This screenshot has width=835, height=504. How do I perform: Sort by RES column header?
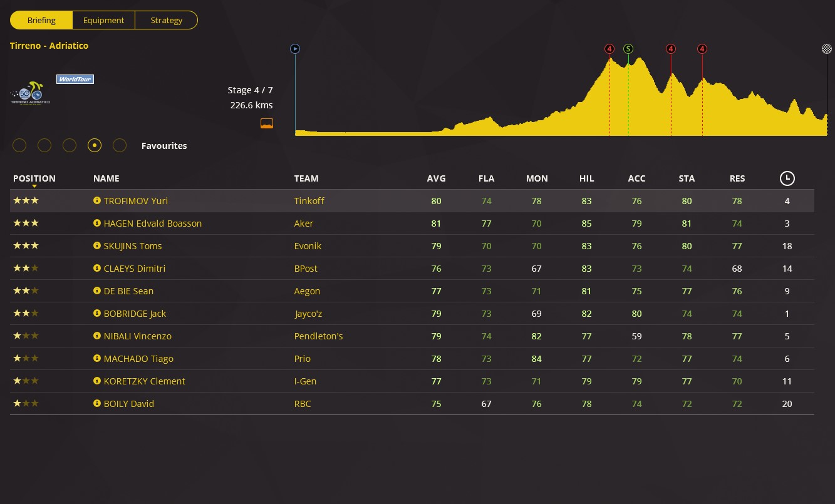(x=737, y=178)
